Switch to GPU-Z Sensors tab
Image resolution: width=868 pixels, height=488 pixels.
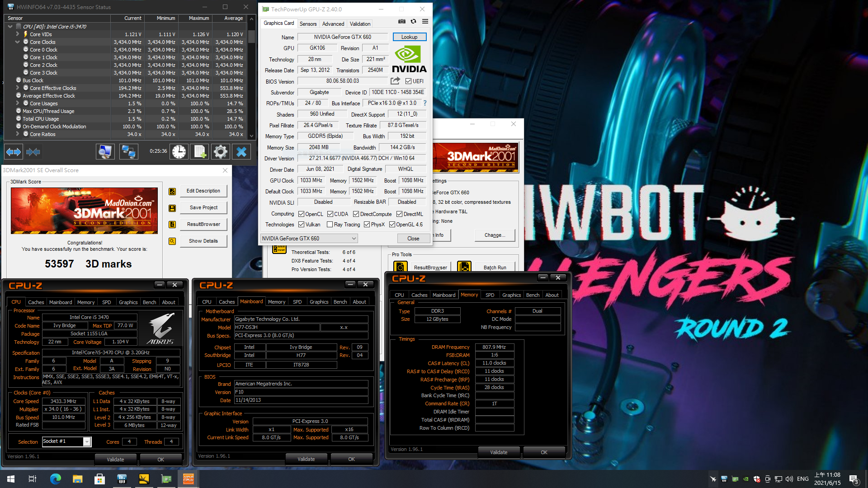tap(308, 23)
